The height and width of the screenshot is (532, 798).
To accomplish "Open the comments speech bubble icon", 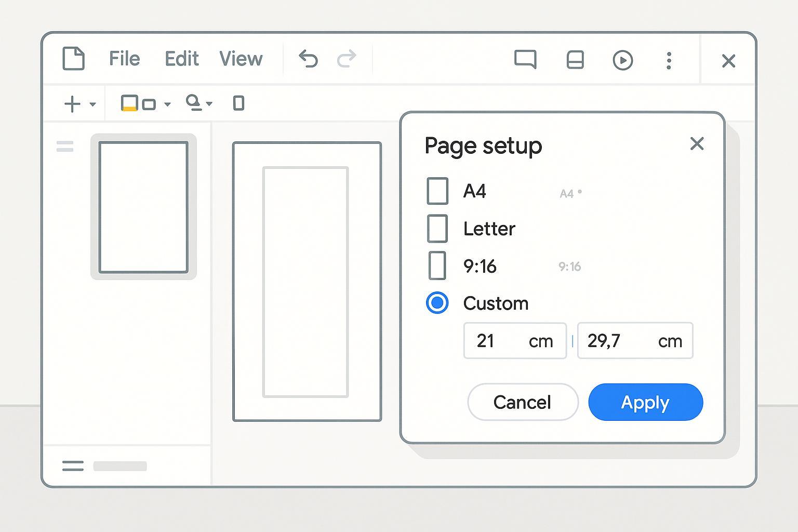I will (x=525, y=59).
